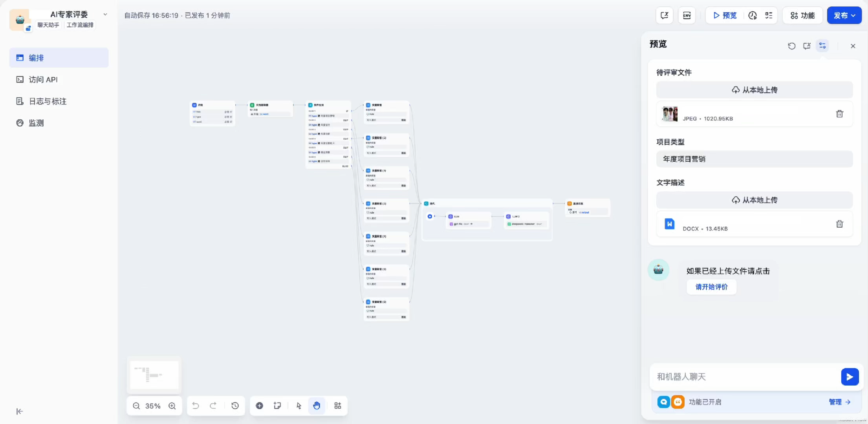The image size is (868, 424).
Task: Expand the 发布 publish dropdown
Action: click(844, 15)
